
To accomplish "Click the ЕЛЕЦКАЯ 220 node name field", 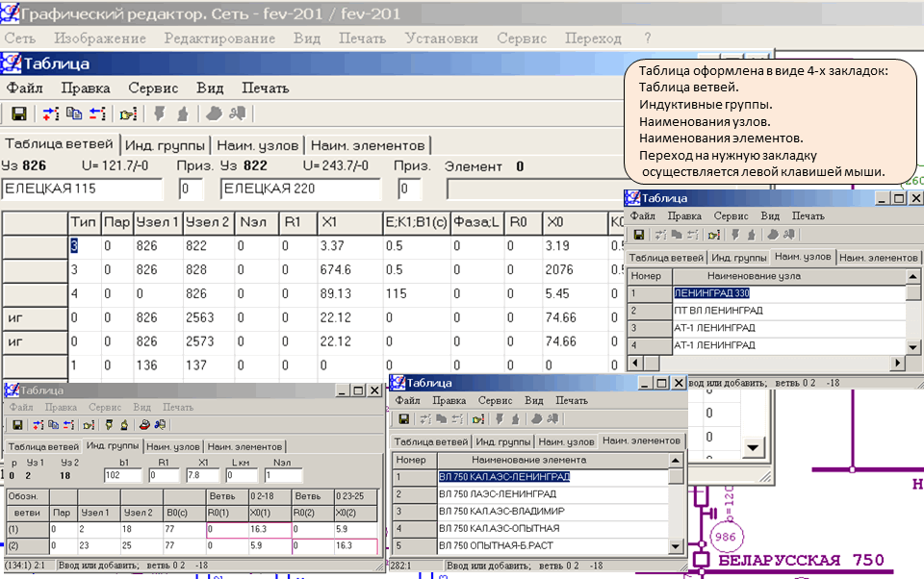I will pyautogui.click(x=305, y=189).
